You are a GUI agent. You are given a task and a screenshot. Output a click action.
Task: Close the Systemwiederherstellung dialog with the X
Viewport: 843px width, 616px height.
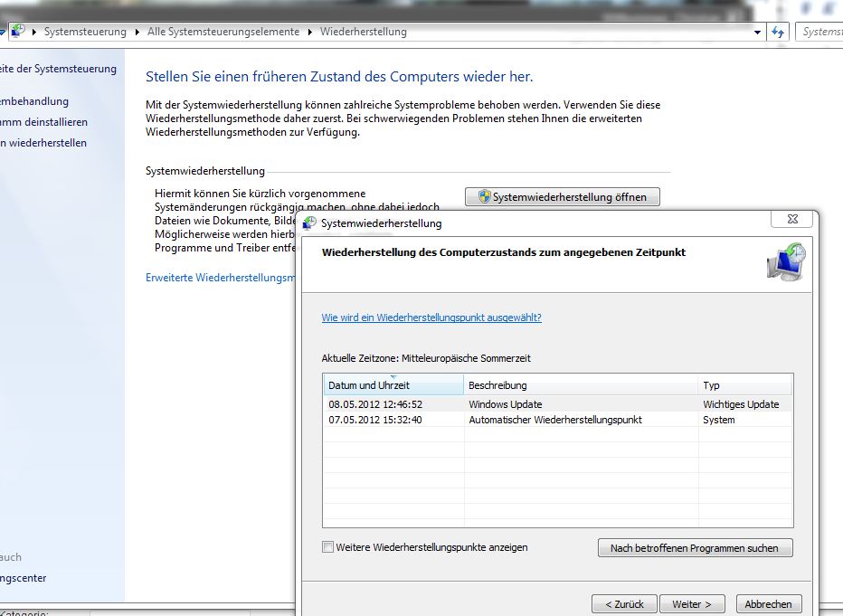(792, 219)
